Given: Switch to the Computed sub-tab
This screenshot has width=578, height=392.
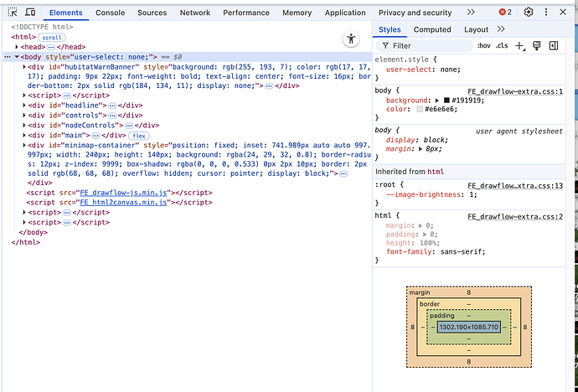Looking at the screenshot, I should (x=432, y=29).
